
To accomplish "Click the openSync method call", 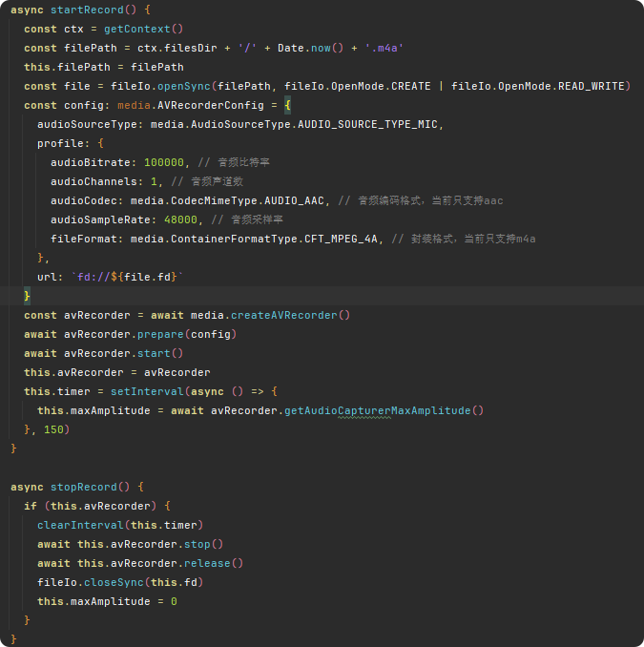I will coord(184,86).
